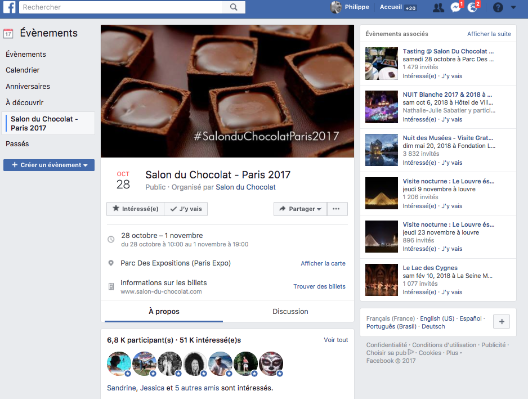Open the account menu arrow in top bar
Image resolution: width=528 pixels, height=399 pixels.
(513, 7)
